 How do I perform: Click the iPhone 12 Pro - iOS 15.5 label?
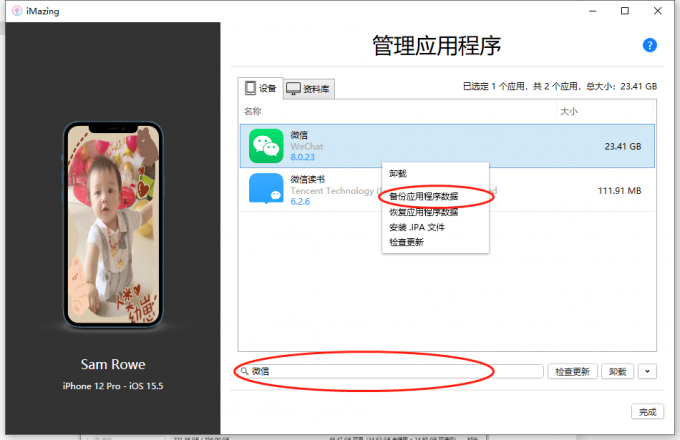click(x=113, y=386)
